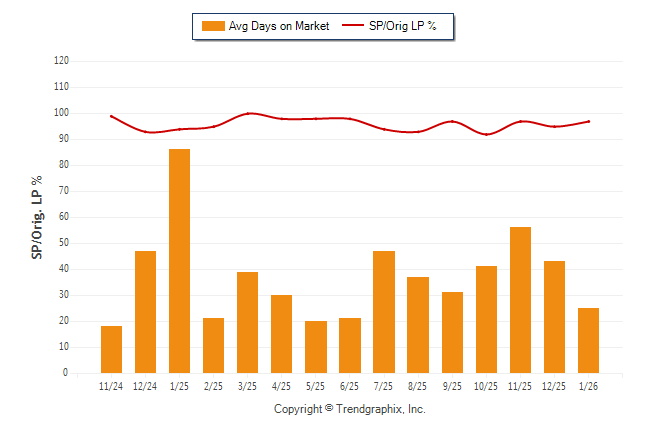The width and height of the screenshot is (646, 434).
Task: Select the 12/24 bar
Action: pyautogui.click(x=146, y=312)
